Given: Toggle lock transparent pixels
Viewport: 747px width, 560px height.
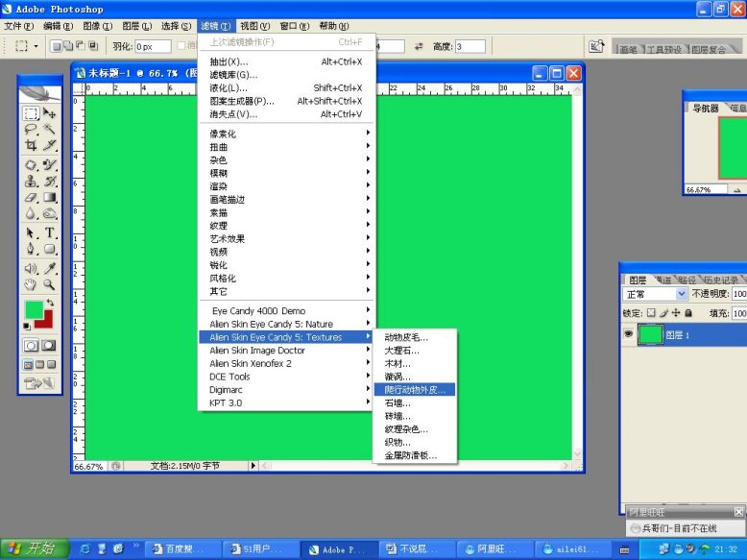Looking at the screenshot, I should pyautogui.click(x=651, y=312).
